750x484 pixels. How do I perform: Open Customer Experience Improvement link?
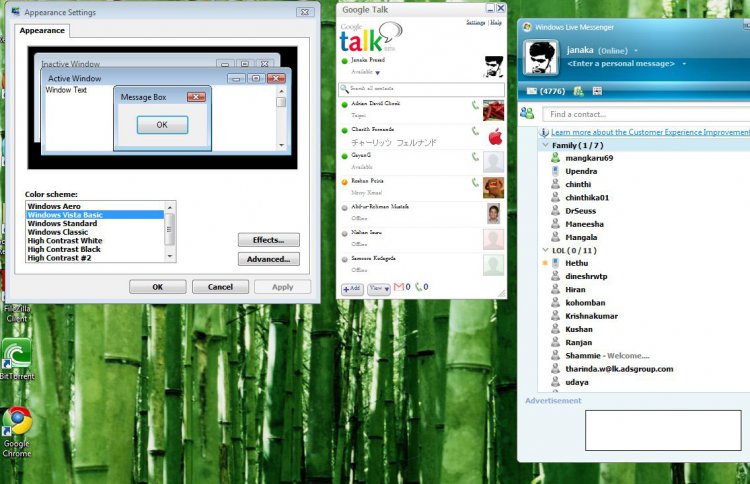pyautogui.click(x=650, y=132)
